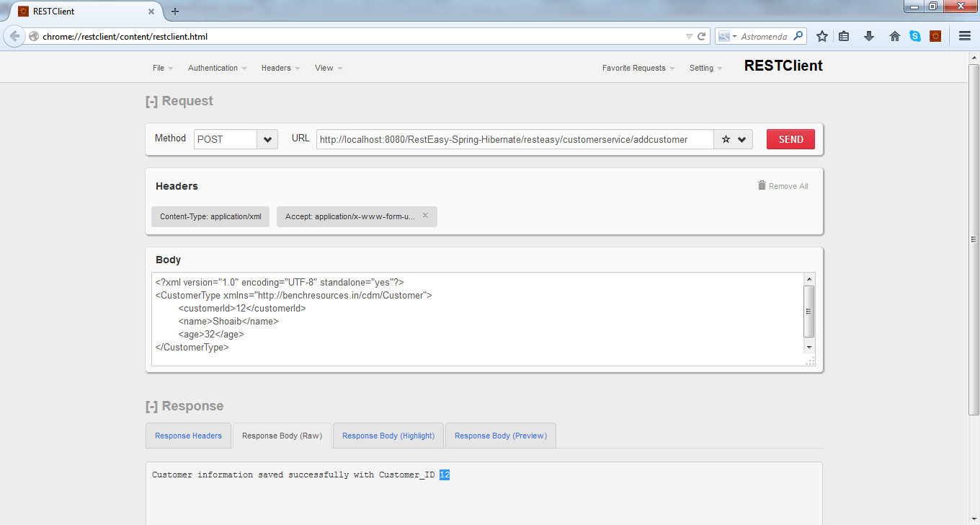
Task: Open the Authentication menu
Action: click(213, 68)
